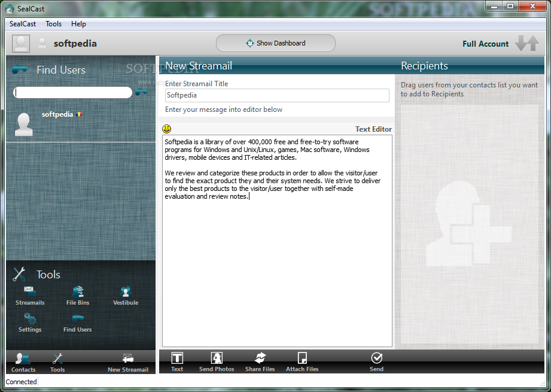Screen dimensions: 551x392
Task: Open the smiley emoticon picker
Action: coord(166,129)
